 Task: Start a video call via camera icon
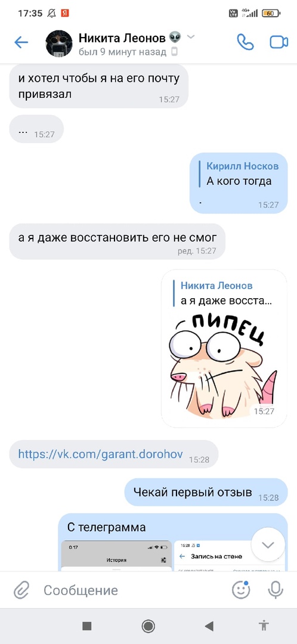coord(279,42)
